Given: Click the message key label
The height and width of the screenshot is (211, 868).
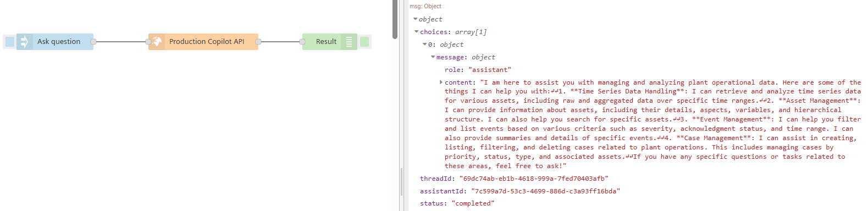Looking at the screenshot, I should coord(450,57).
